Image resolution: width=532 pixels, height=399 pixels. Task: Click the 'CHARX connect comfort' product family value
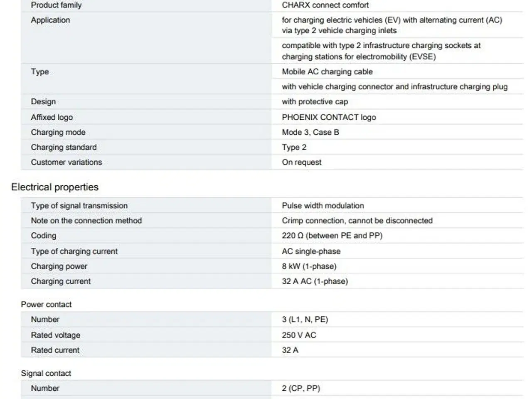click(x=325, y=5)
